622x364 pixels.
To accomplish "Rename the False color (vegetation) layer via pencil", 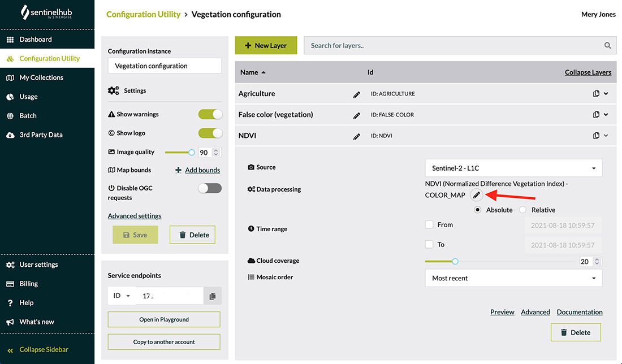I will click(357, 115).
